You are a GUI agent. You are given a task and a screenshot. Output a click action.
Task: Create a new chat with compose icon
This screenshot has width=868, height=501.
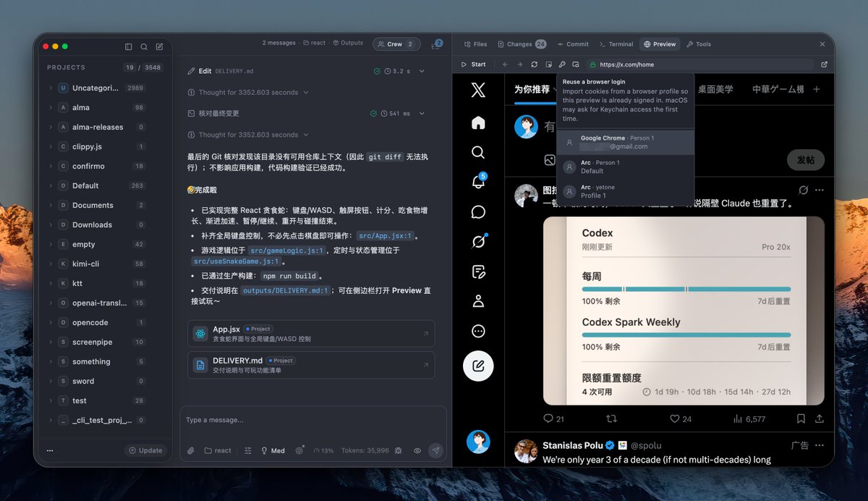pyautogui.click(x=159, y=46)
